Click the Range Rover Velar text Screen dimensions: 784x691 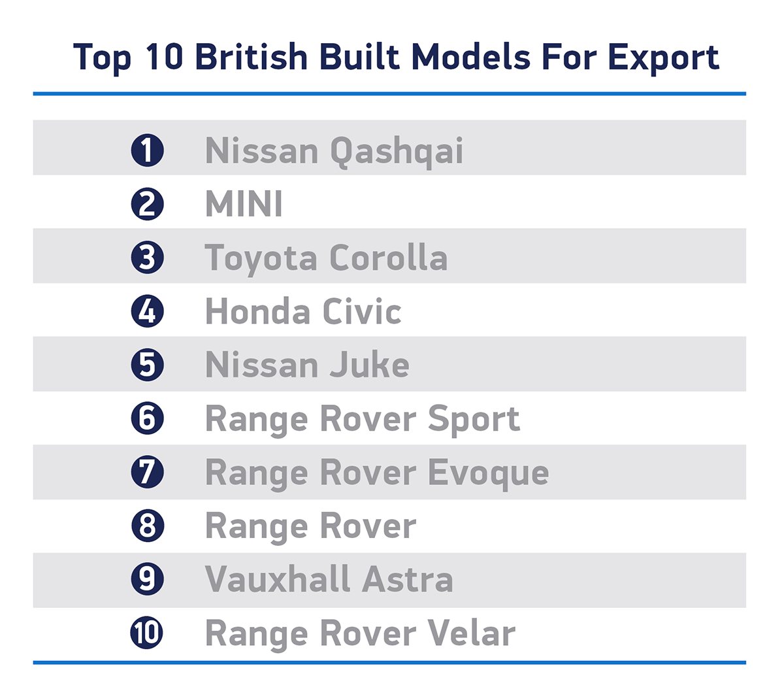pos(360,633)
